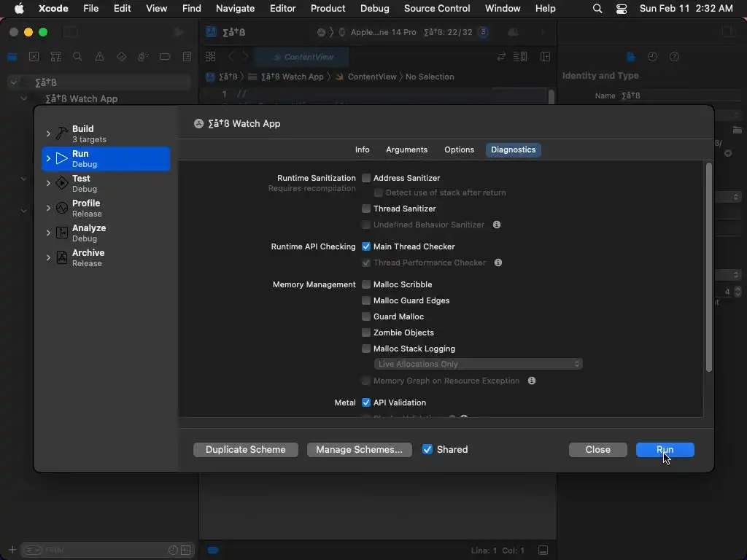Viewport: 747px width, 560px height.
Task: Click the indent width stepper in inspector
Action: 738,292
